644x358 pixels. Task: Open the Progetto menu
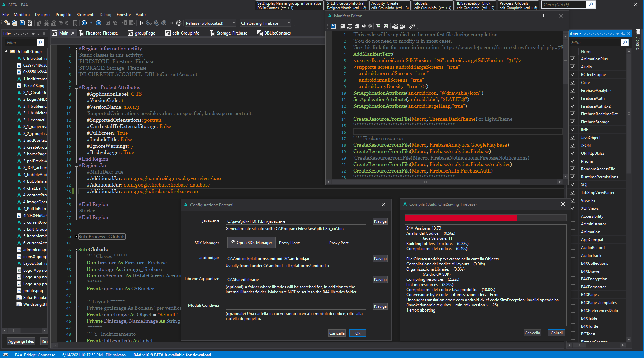64,15
